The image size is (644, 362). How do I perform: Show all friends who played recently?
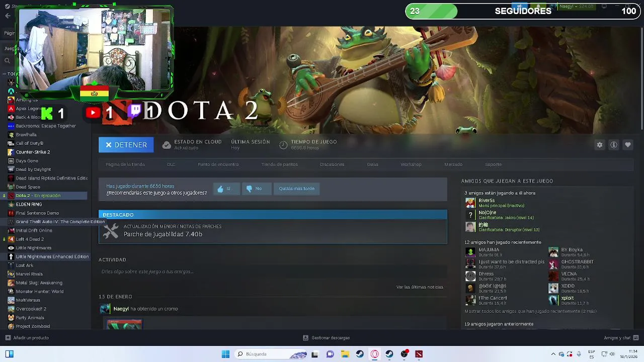[x=530, y=311]
